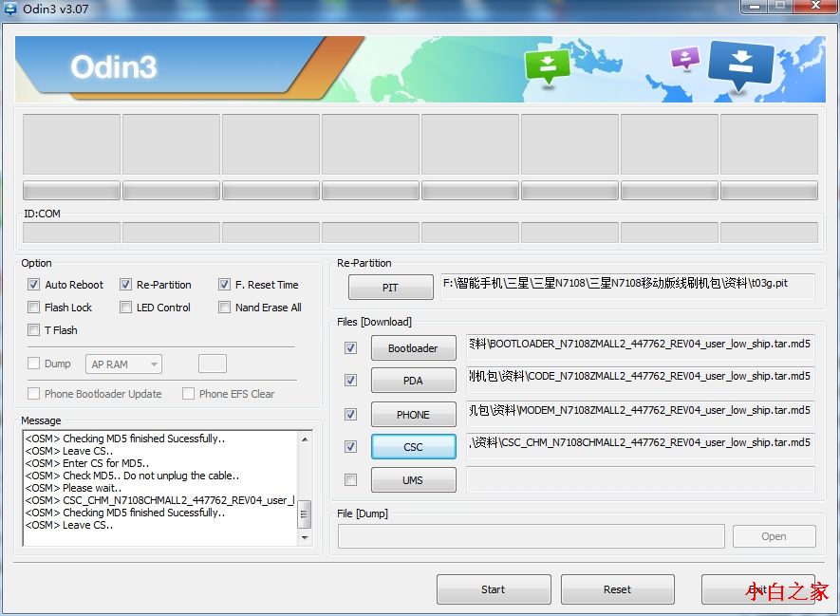
Task: Click the small box beside AP RAM
Action: (x=213, y=364)
